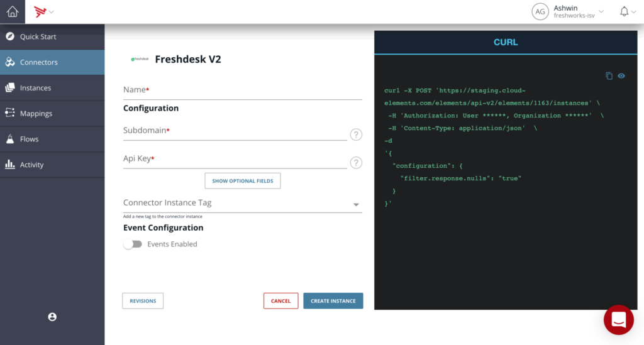Select Connectors in the sidebar
The image size is (644, 345).
tap(52, 62)
